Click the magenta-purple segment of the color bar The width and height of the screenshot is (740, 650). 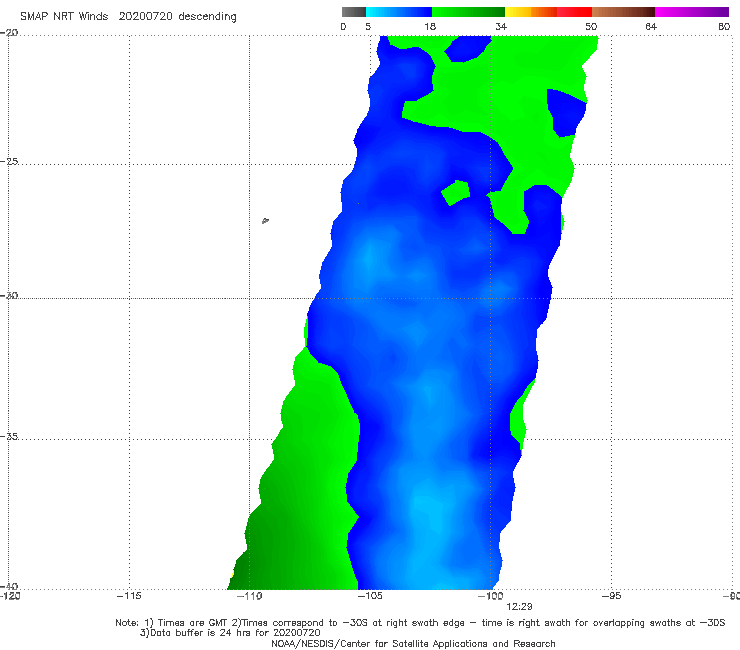tap(692, 12)
